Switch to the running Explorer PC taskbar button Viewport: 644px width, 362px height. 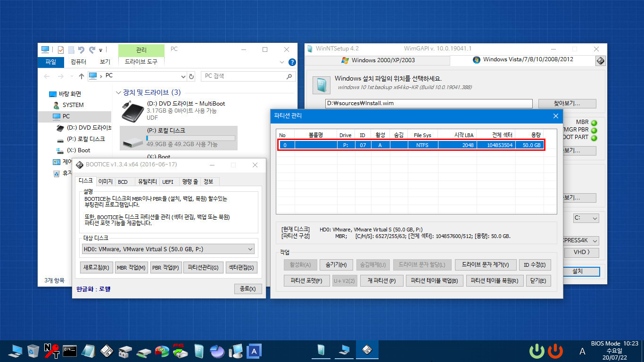coord(344,350)
